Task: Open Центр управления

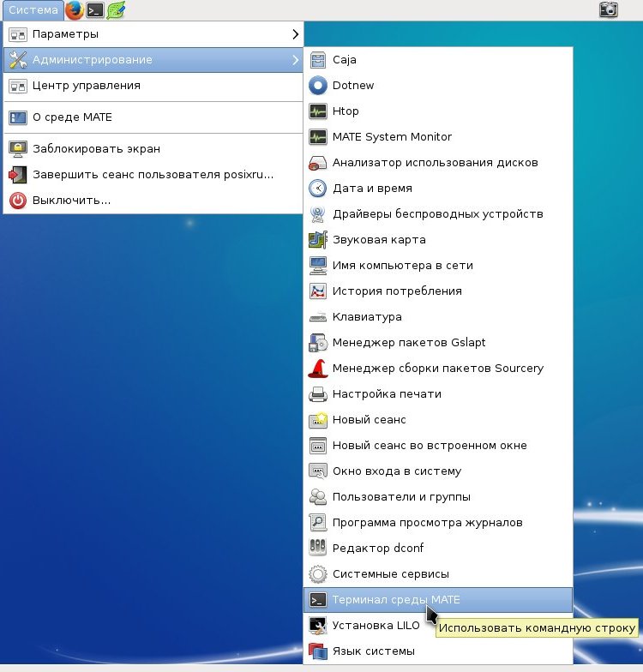Action: [x=153, y=86]
